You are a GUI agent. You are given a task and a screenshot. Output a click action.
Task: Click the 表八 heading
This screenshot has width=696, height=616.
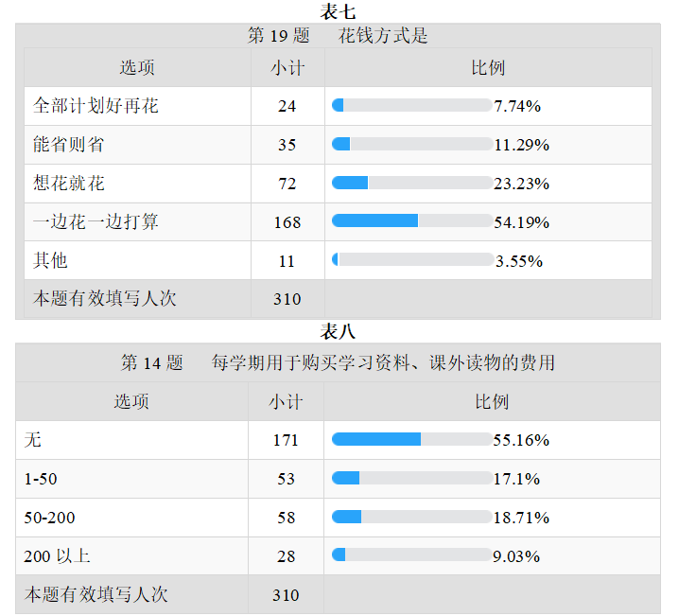[x=338, y=331]
